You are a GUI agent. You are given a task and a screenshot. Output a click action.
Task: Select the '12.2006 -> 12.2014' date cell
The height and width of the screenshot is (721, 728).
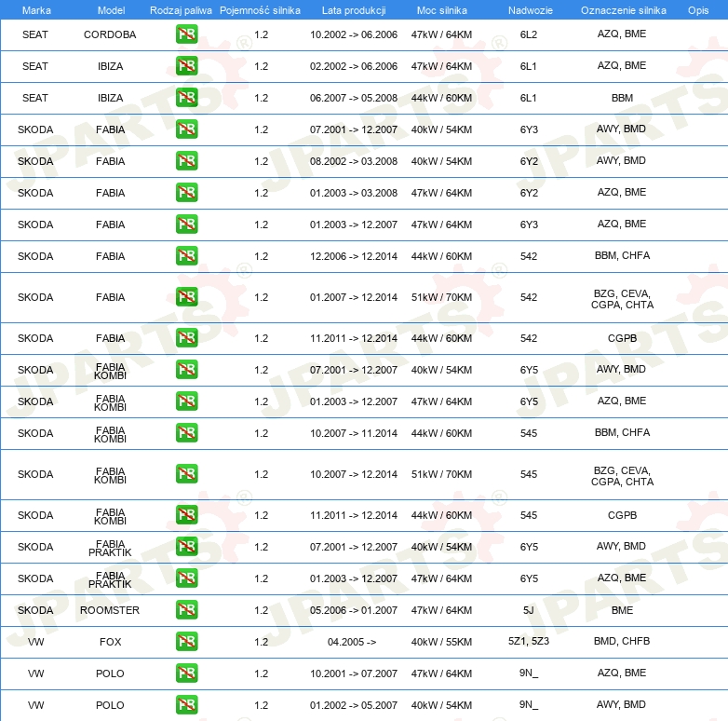pos(354,256)
